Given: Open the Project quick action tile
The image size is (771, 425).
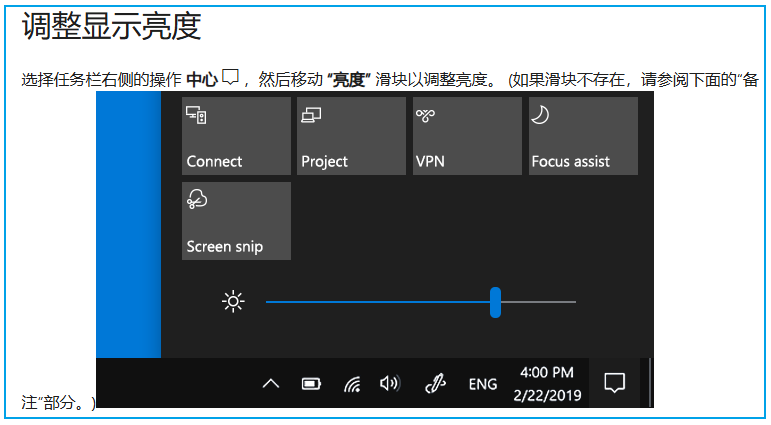Looking at the screenshot, I should coord(351,136).
